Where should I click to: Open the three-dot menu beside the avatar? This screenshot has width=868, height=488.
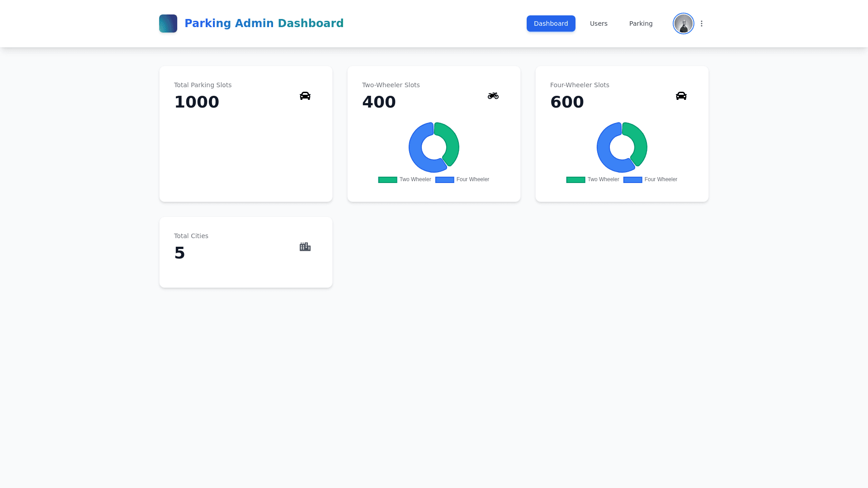pyautogui.click(x=702, y=23)
